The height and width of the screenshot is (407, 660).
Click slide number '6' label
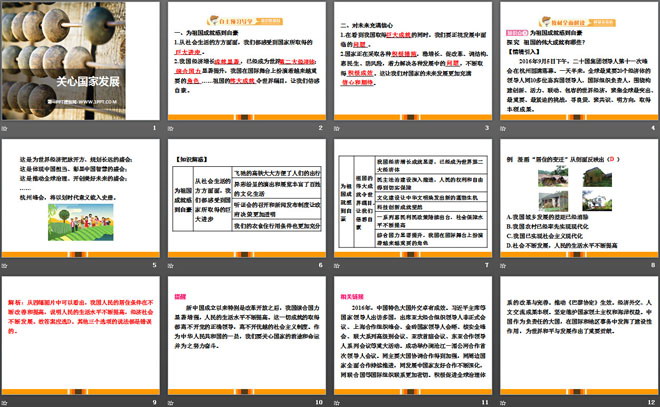tap(321, 265)
